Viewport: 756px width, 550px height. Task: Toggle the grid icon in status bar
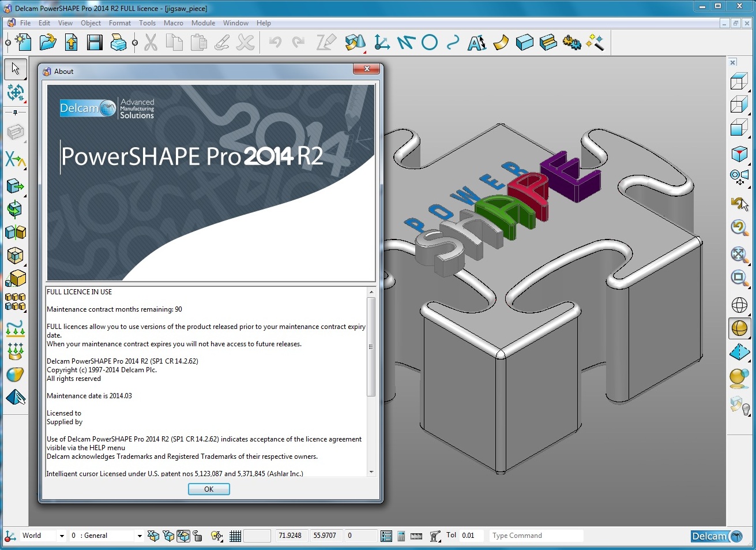pyautogui.click(x=235, y=536)
